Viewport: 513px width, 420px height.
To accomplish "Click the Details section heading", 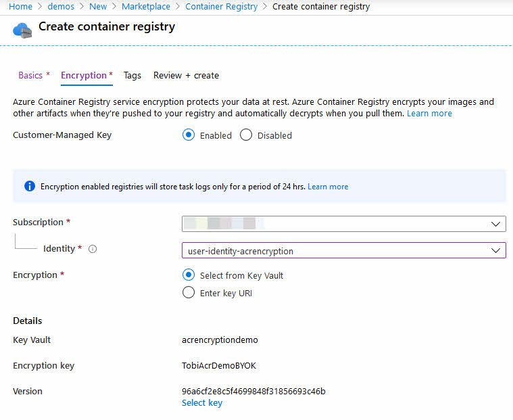I will click(28, 321).
